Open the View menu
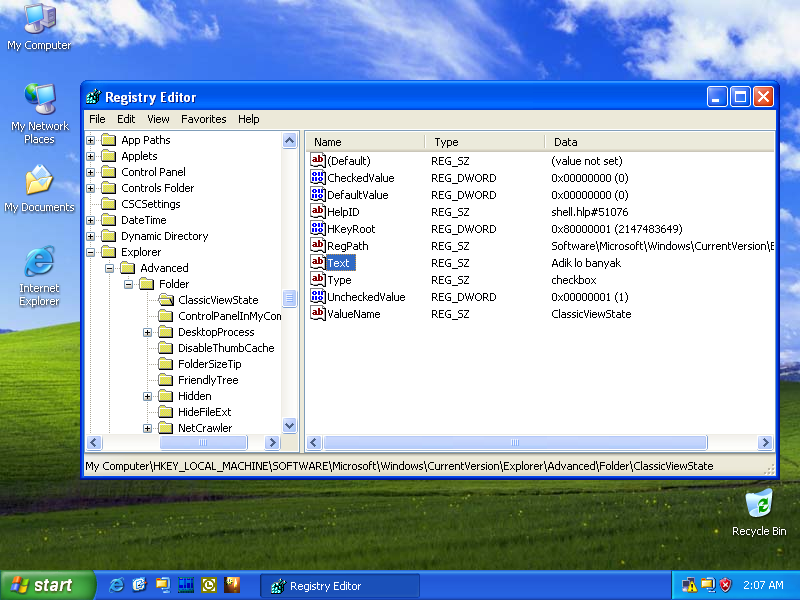800x600 pixels. click(158, 119)
